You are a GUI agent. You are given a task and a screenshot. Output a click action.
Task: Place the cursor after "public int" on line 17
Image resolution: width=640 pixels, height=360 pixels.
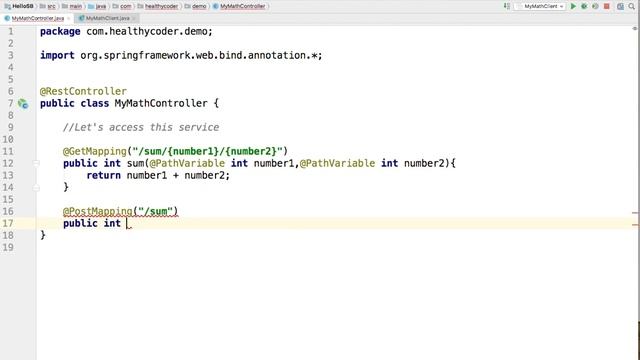pos(127,223)
